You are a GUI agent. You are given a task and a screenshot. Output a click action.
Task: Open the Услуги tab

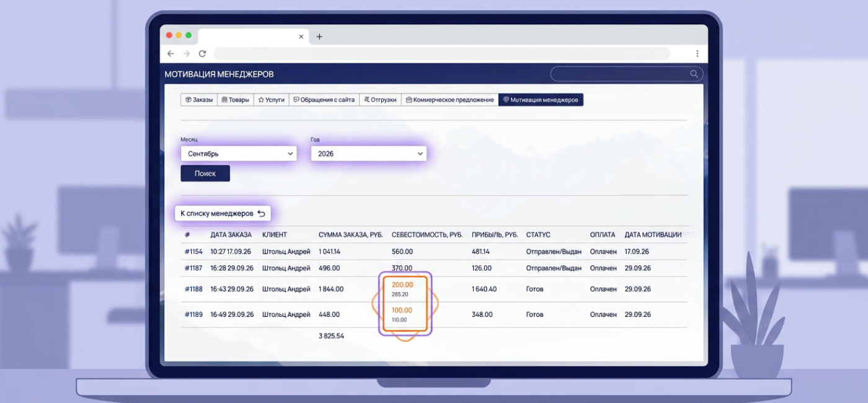pyautogui.click(x=272, y=100)
